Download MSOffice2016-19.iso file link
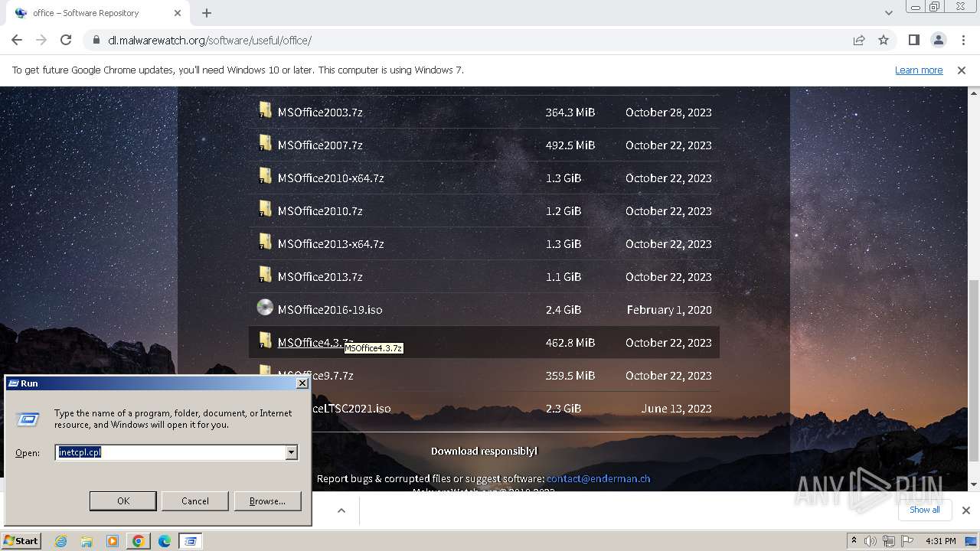Screen dimensions: 980x551 tap(330, 309)
